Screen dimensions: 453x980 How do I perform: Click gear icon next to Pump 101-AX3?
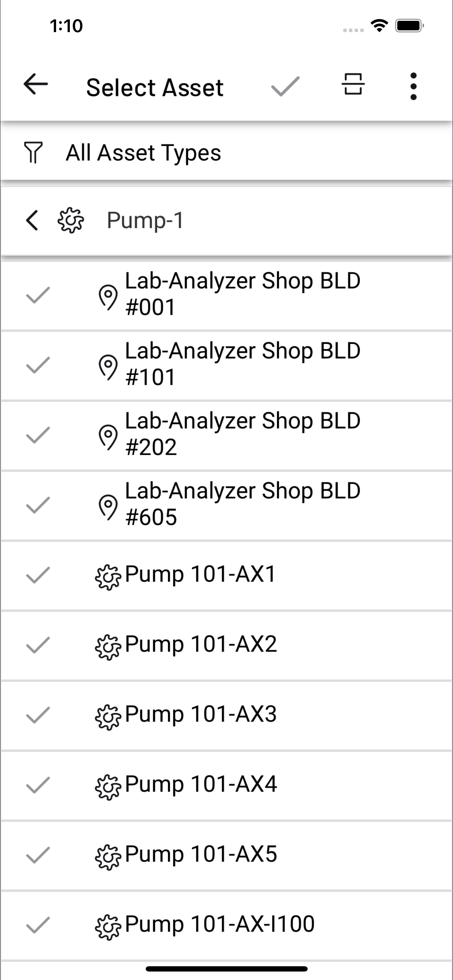click(x=108, y=717)
